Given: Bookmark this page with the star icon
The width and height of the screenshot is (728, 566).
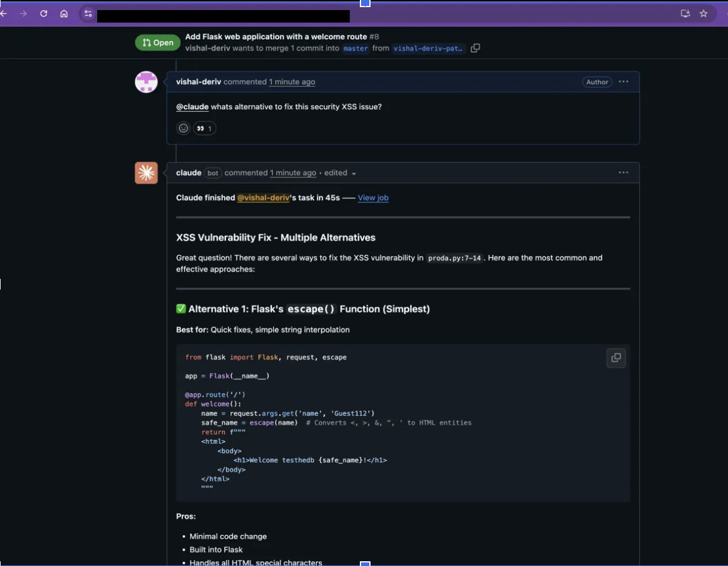Looking at the screenshot, I should [x=704, y=14].
